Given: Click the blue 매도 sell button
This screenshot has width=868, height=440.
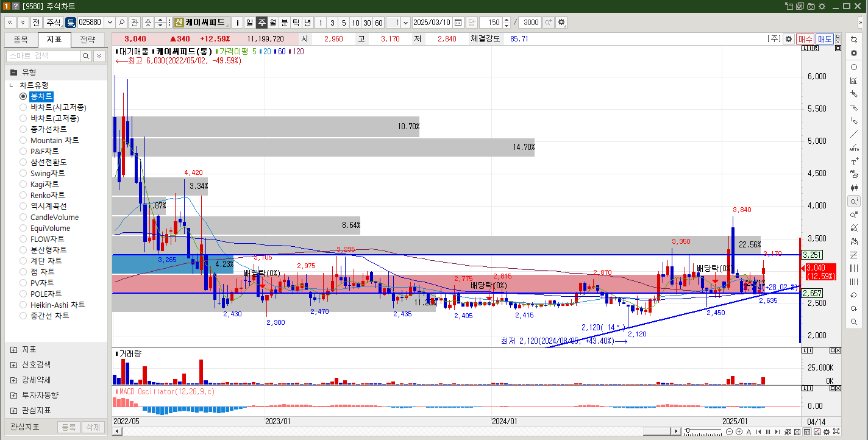Looking at the screenshot, I should click(x=825, y=39).
